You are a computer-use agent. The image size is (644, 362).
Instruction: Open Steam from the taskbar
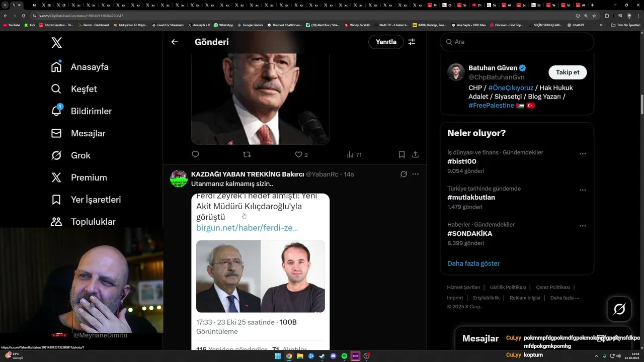point(322,356)
